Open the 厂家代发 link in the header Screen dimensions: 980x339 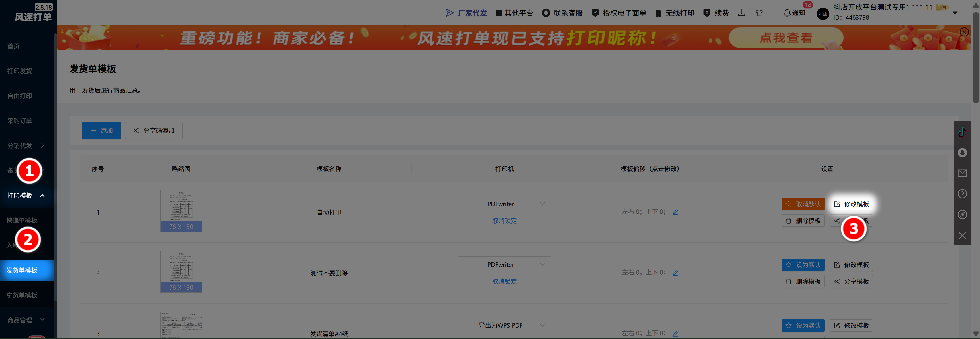point(466,13)
